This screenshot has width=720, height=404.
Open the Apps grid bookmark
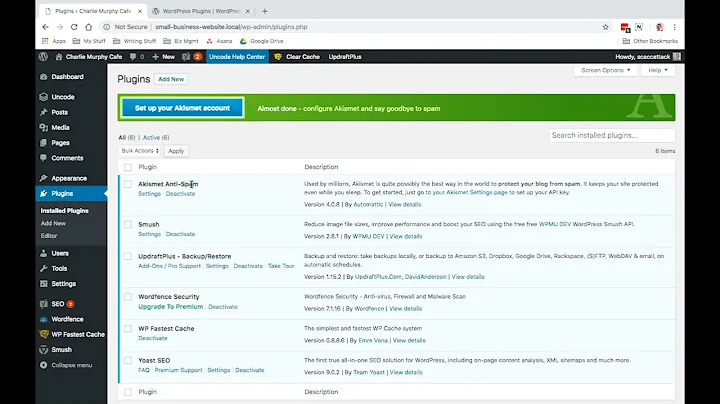click(54, 41)
